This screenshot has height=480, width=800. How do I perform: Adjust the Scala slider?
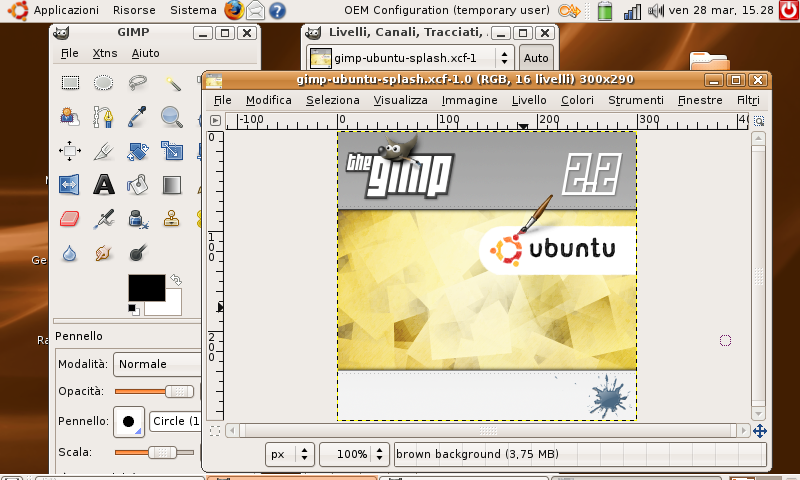point(154,452)
